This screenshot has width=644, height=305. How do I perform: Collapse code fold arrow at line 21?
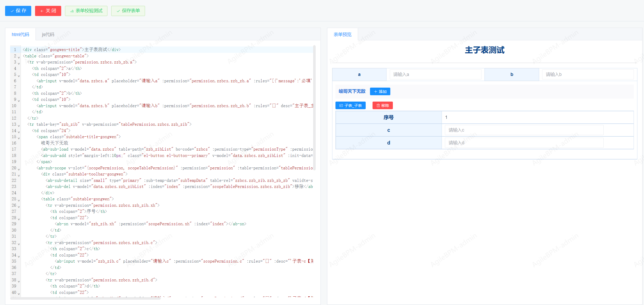19,175
